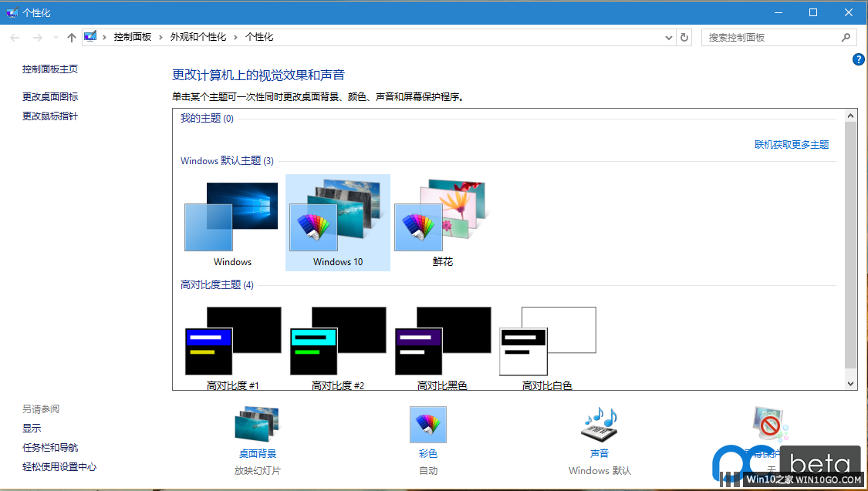
Task: Click the blue help question mark icon
Action: coord(858,59)
